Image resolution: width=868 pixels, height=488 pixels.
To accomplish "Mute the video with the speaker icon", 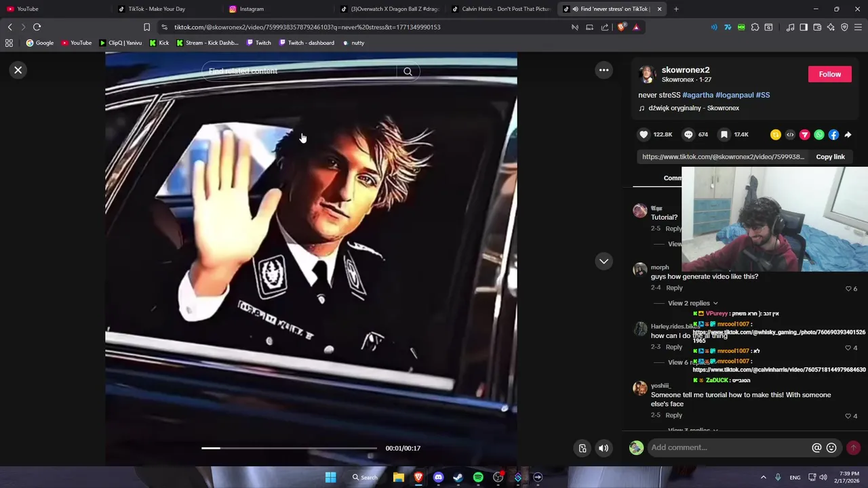I will tap(603, 448).
